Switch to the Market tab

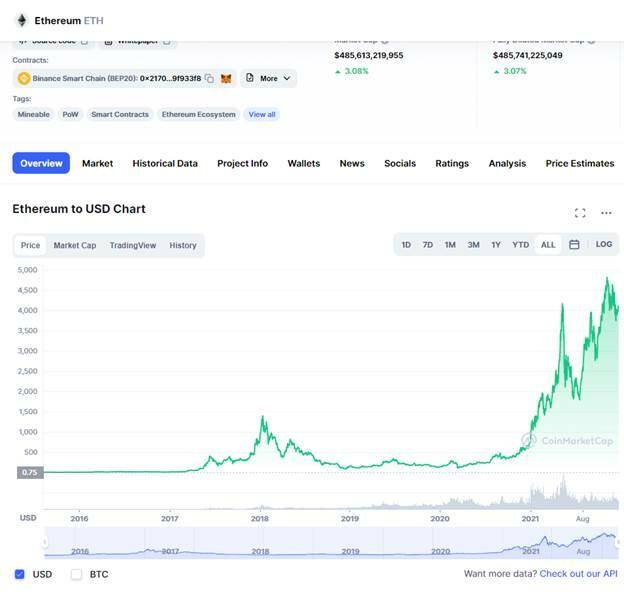[98, 163]
